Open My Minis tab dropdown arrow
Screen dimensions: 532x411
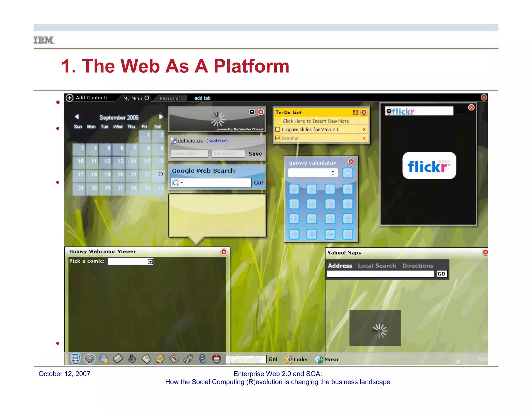click(147, 98)
